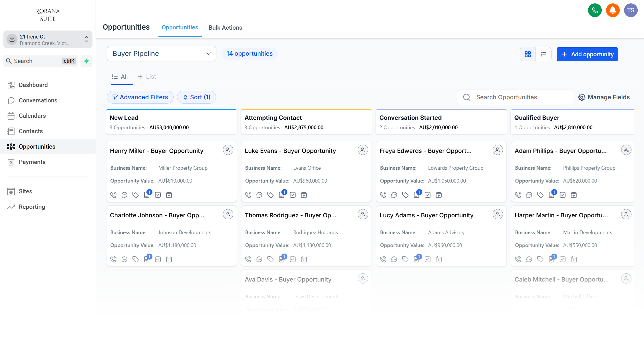Switch to list view layout

point(544,54)
